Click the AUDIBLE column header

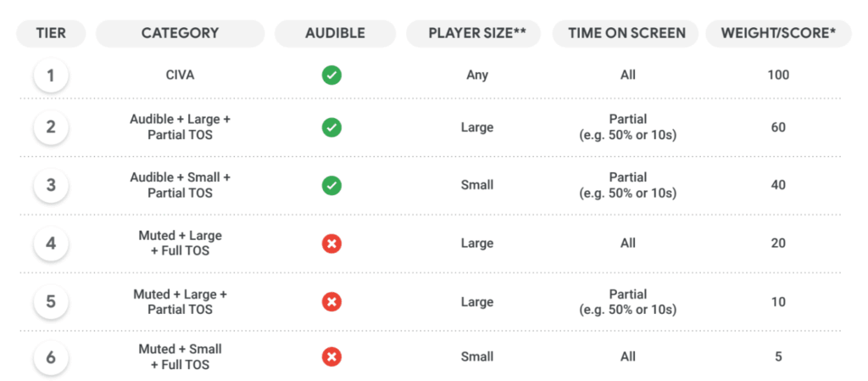[335, 34]
